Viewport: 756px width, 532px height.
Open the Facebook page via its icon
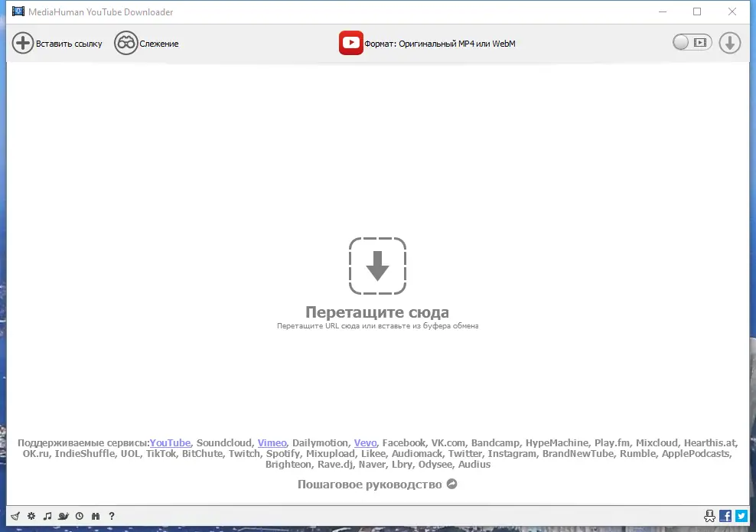725,516
